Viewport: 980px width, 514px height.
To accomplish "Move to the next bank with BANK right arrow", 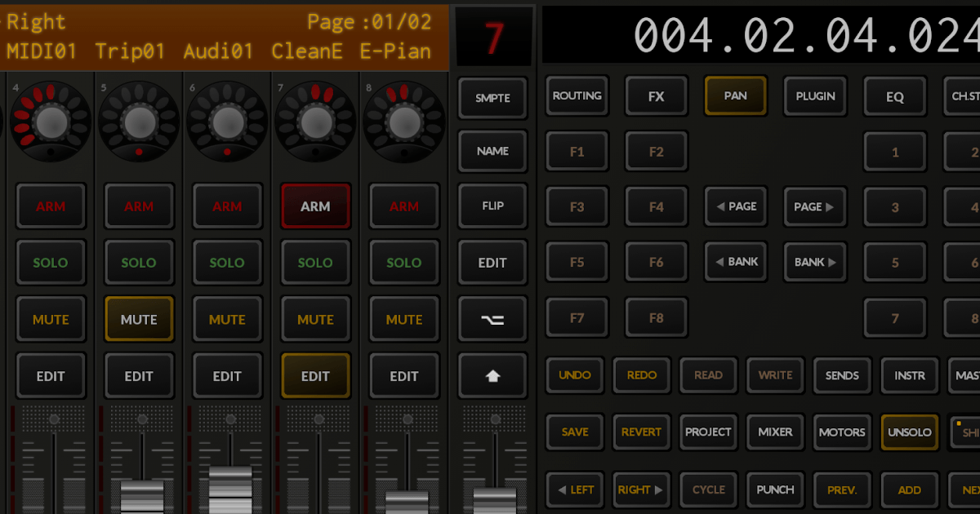I will (814, 262).
